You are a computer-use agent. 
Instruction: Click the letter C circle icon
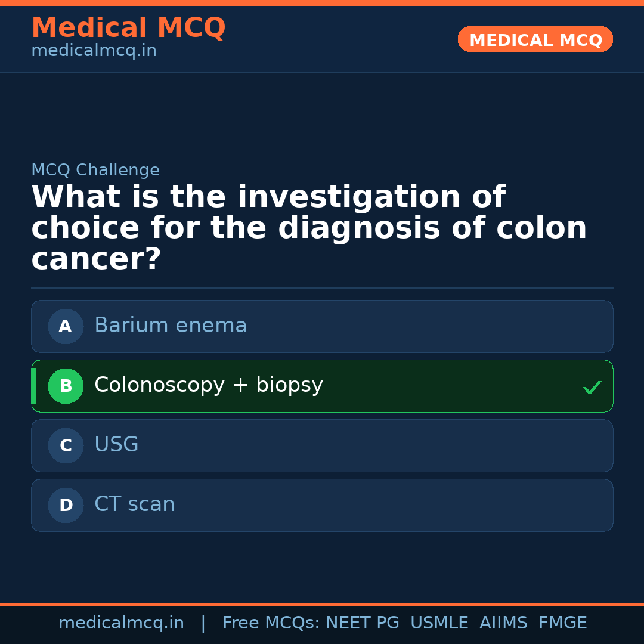[x=66, y=445]
